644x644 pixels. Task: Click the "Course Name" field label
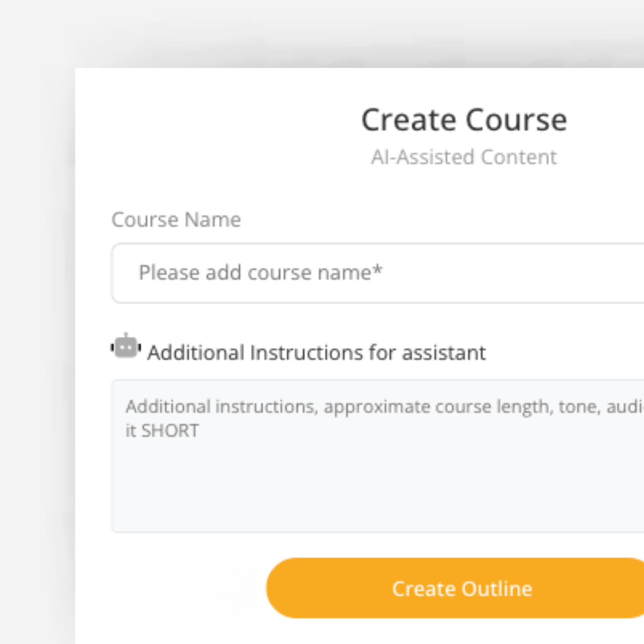coord(176,219)
